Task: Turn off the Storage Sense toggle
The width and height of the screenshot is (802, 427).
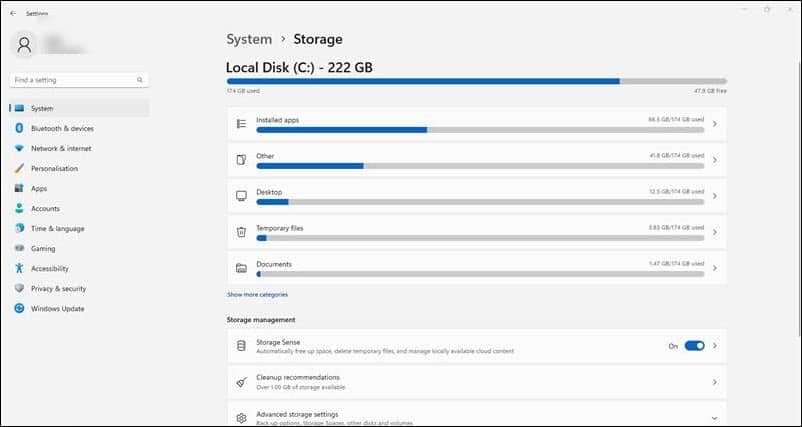Action: (x=695, y=346)
